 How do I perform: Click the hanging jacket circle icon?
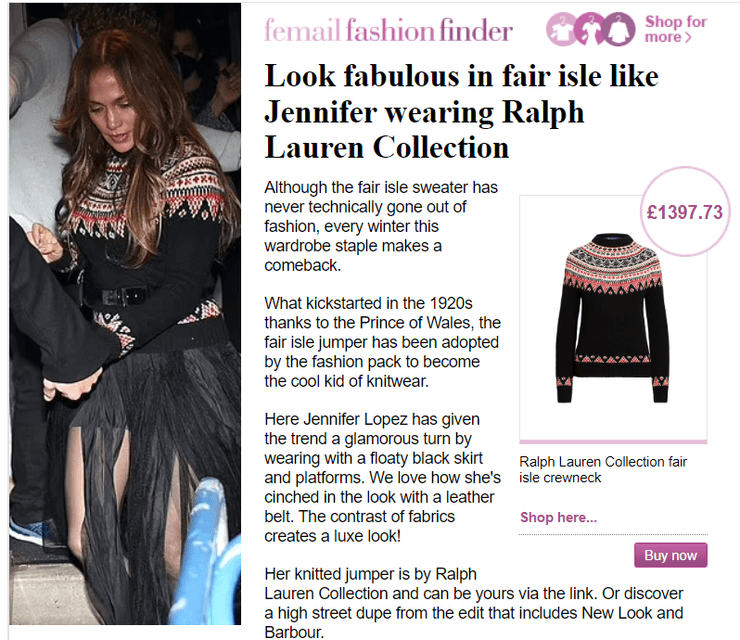pyautogui.click(x=620, y=29)
